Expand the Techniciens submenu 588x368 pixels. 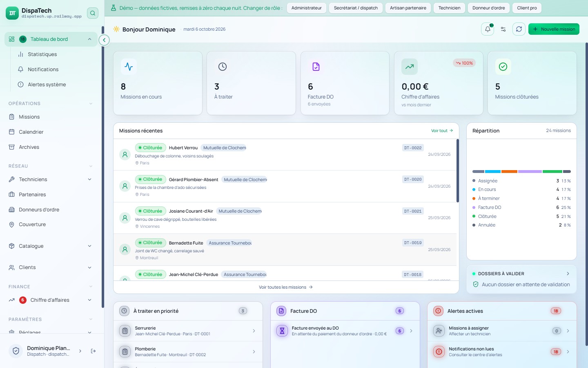point(89,180)
